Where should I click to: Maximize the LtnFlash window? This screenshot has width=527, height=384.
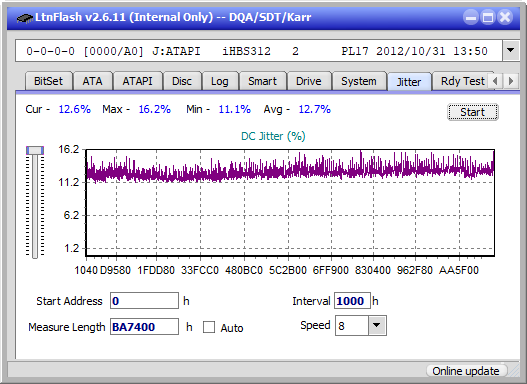click(488, 17)
